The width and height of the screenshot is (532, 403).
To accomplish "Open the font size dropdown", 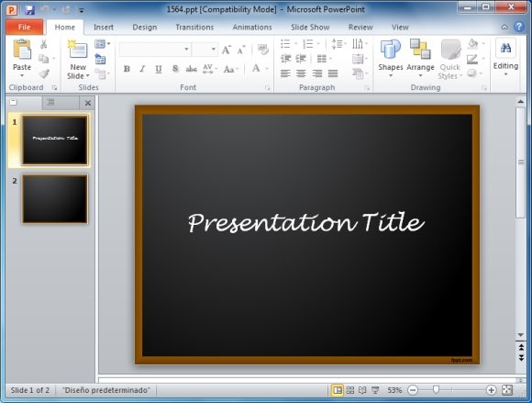I will click(x=214, y=50).
